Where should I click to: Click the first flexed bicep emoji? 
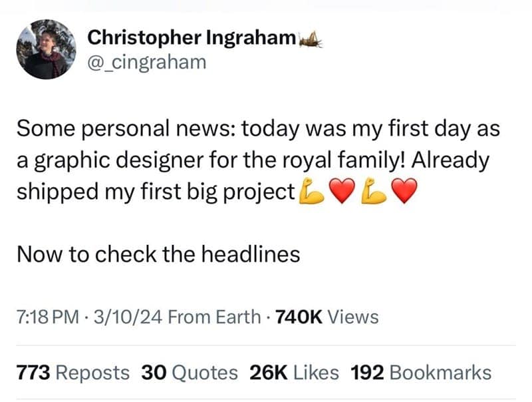click(x=311, y=192)
